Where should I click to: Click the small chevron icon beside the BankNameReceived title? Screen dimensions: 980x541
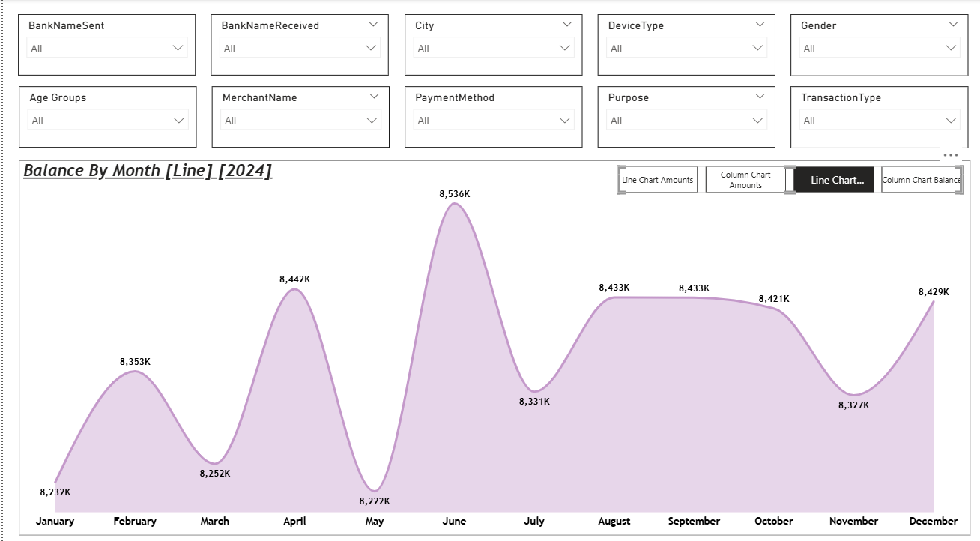click(374, 25)
